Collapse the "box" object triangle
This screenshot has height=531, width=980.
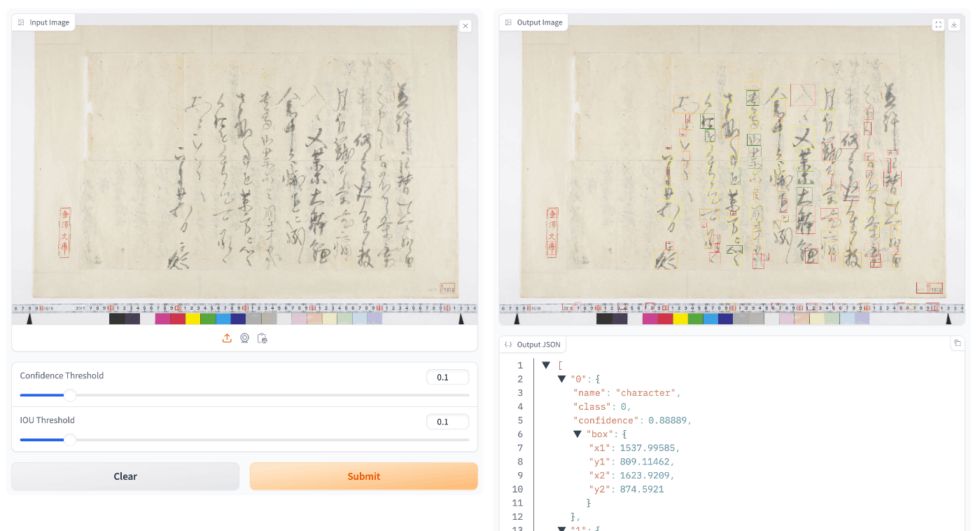(x=577, y=434)
